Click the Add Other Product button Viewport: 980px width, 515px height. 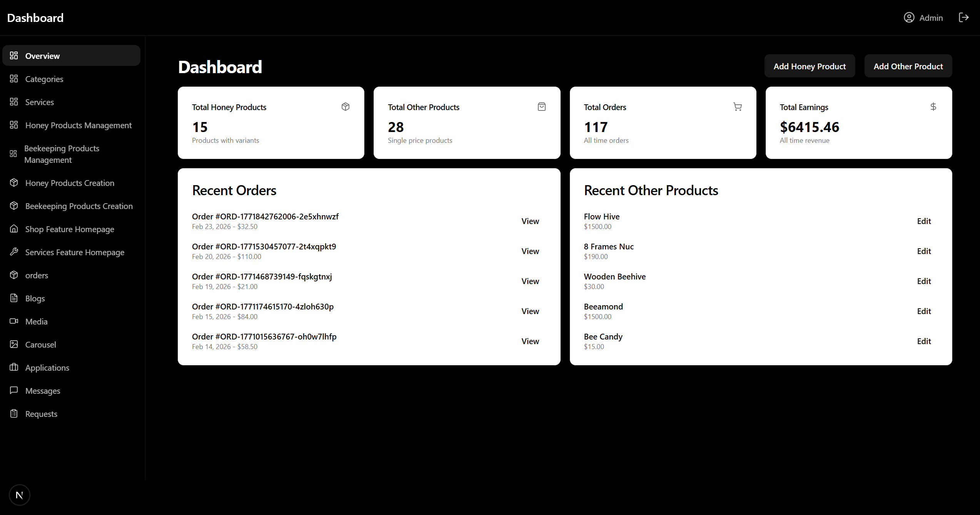point(908,66)
